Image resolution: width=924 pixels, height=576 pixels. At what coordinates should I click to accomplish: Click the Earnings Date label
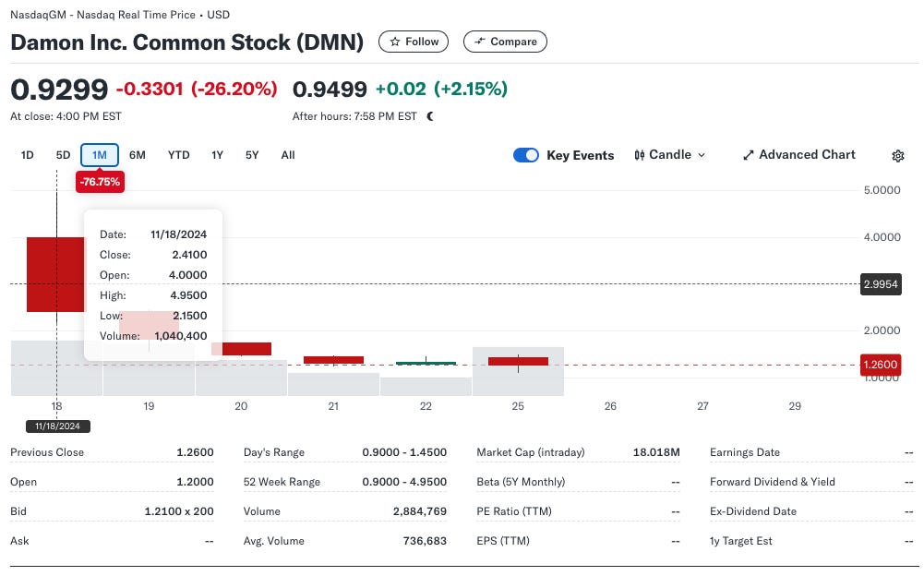[x=745, y=452]
